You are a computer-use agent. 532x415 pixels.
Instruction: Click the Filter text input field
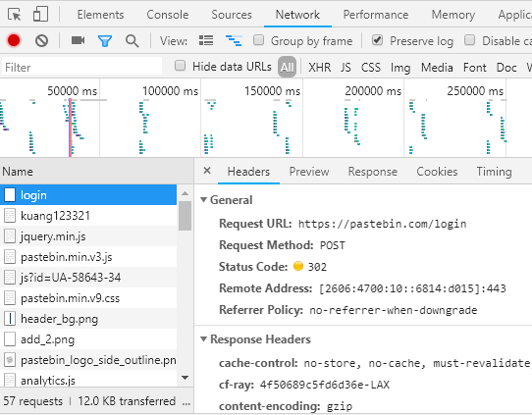tap(82, 67)
